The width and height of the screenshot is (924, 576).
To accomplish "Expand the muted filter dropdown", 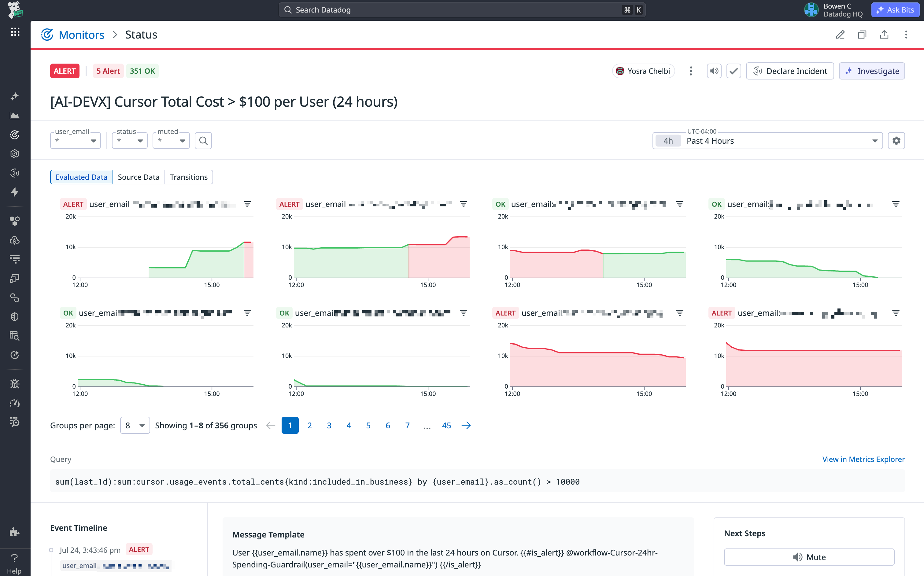I will pyautogui.click(x=171, y=141).
